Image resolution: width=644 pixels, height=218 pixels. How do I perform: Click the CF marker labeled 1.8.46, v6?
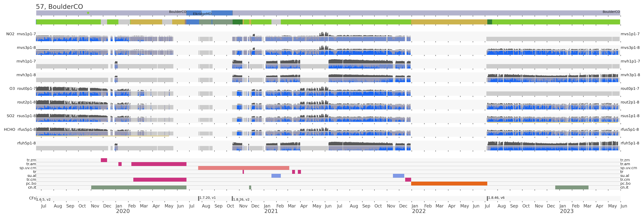[x=488, y=198]
